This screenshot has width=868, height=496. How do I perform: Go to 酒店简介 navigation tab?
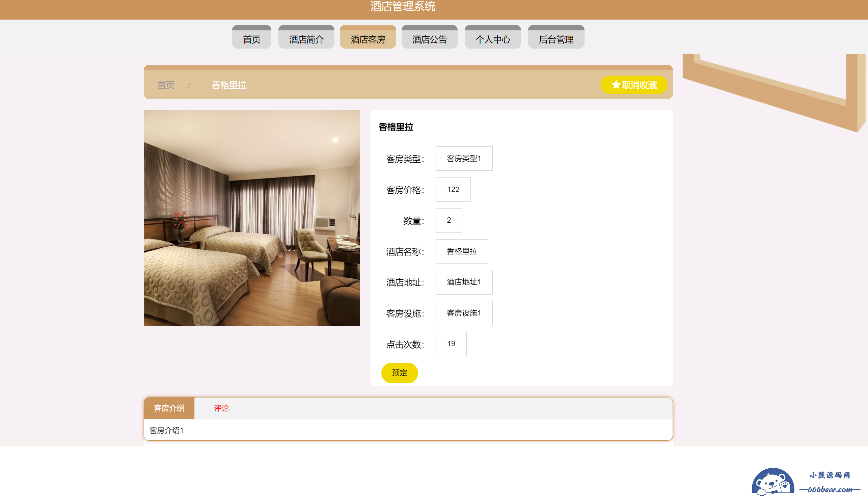pos(306,37)
